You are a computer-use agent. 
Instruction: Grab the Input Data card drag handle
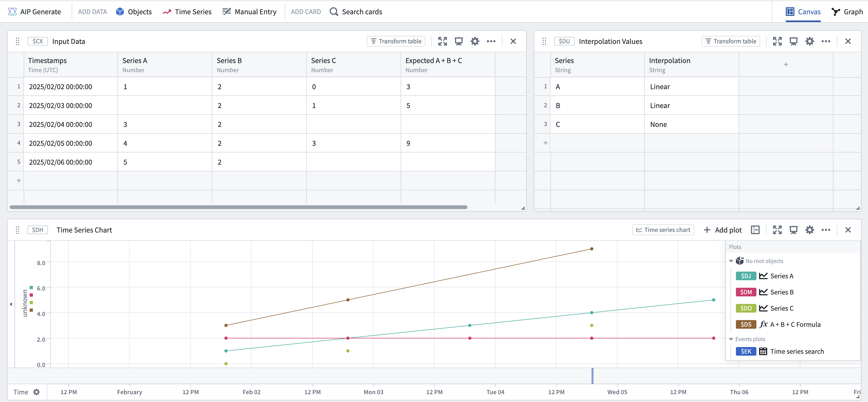(x=18, y=41)
